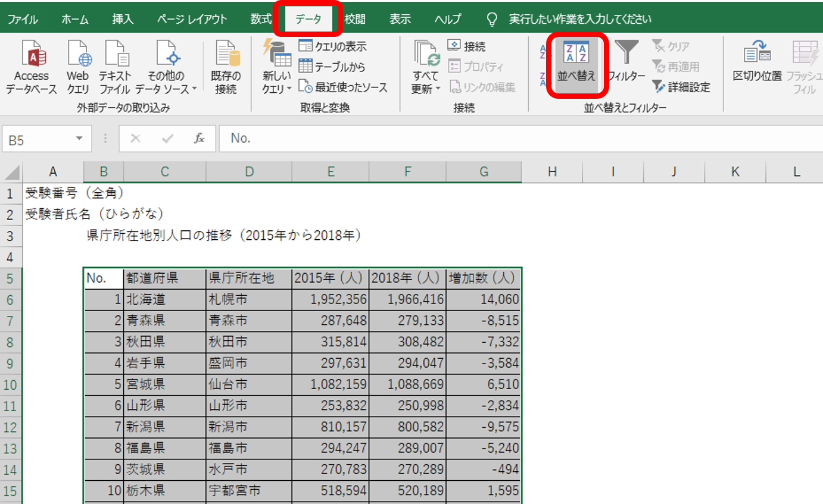Image resolution: width=823 pixels, height=504 pixels.
Task: Click cell 800,582
Action: coord(407,427)
